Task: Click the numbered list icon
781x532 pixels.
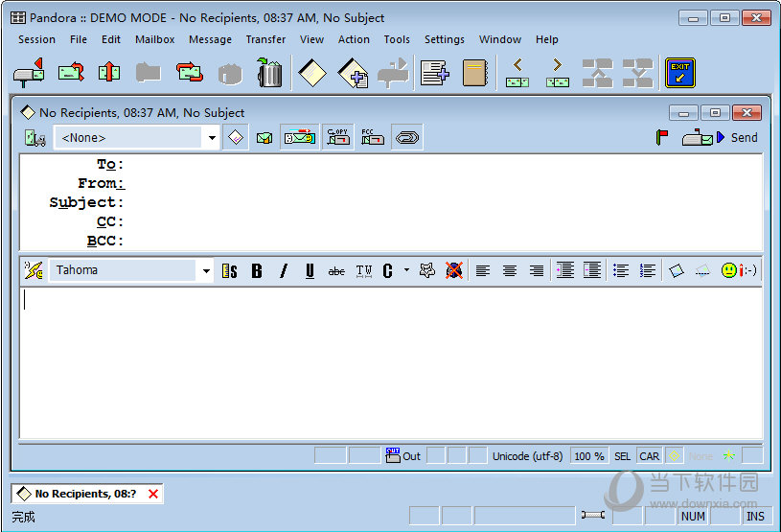Action: (648, 270)
